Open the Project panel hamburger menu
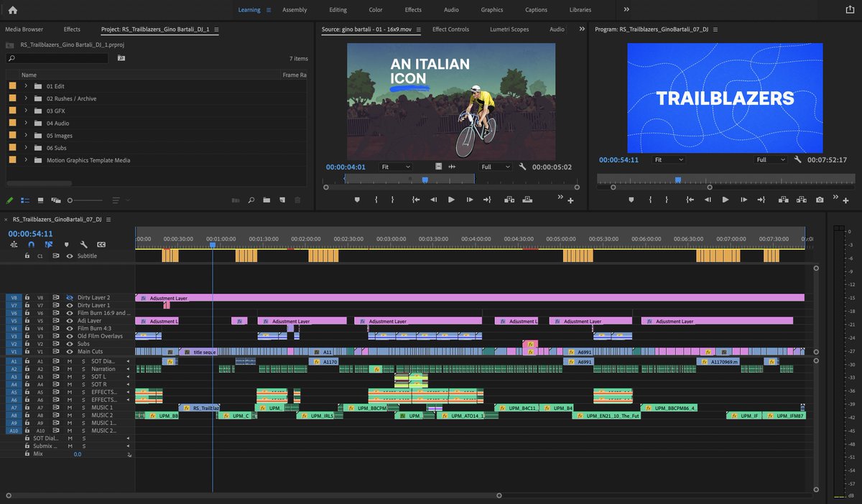Screen dimensions: 862x504 point(216,29)
